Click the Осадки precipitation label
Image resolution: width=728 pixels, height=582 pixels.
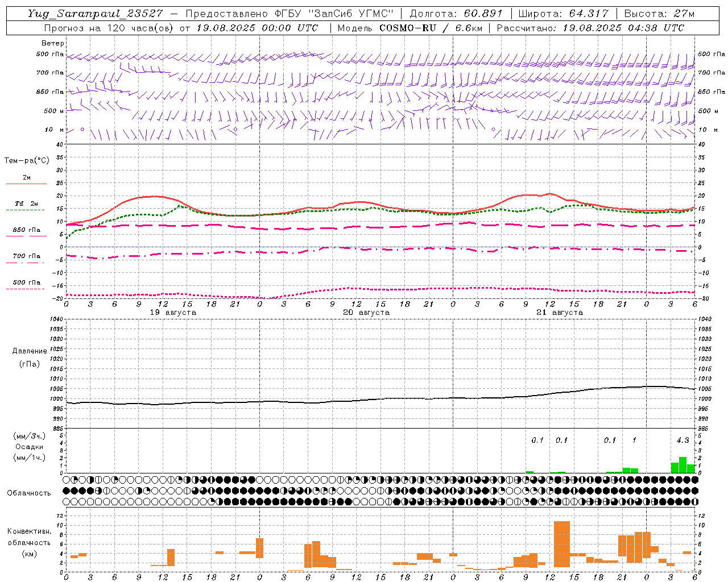30,447
